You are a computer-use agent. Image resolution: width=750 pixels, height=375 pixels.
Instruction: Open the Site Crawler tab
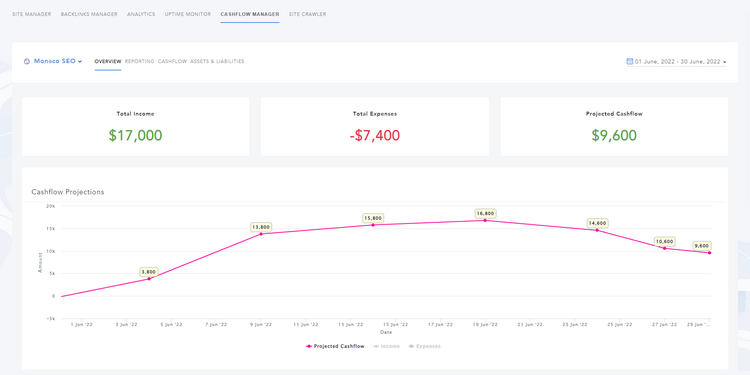point(308,14)
